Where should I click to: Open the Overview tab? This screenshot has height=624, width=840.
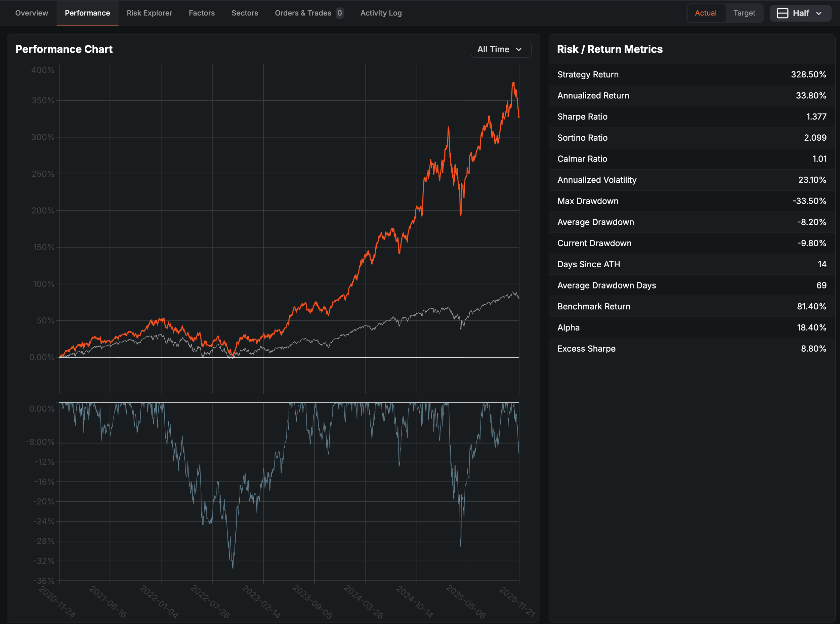(32, 13)
